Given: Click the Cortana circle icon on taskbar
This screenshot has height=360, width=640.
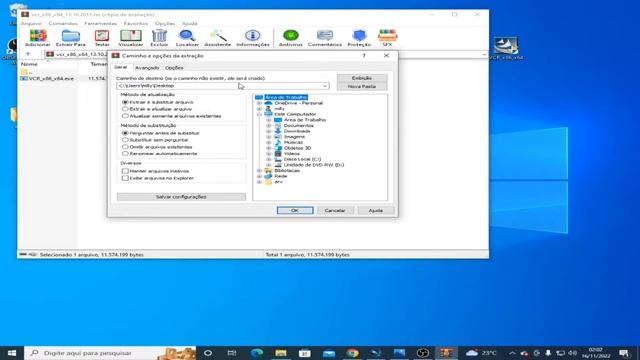Looking at the screenshot, I should [x=208, y=353].
